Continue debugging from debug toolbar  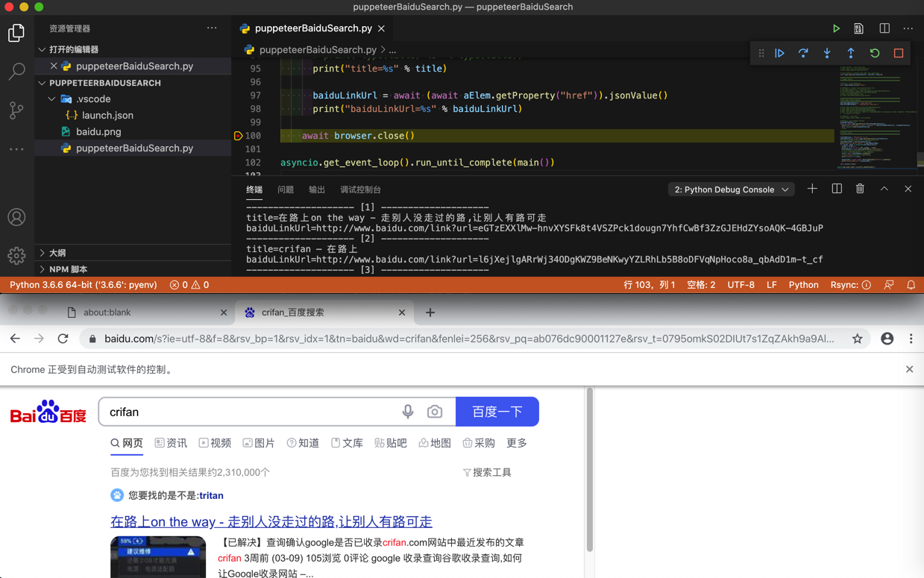pyautogui.click(x=779, y=53)
